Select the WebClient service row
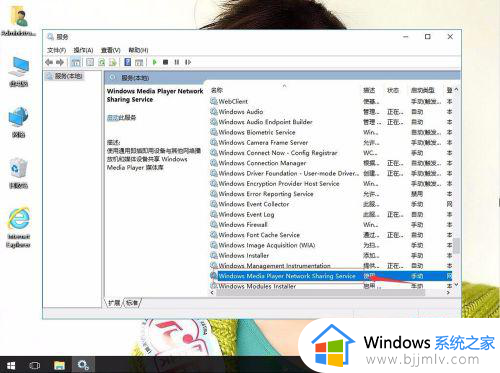Image resolution: width=500 pixels, height=373 pixels. tap(330, 101)
